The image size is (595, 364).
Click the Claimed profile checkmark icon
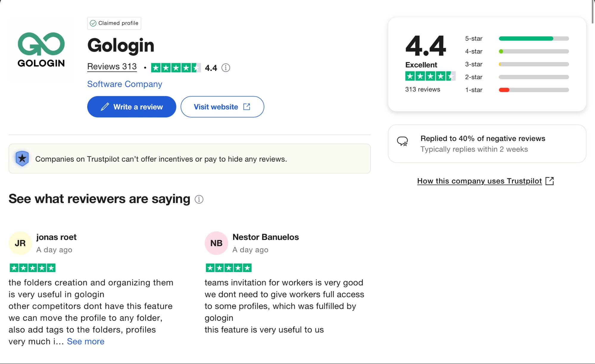93,23
